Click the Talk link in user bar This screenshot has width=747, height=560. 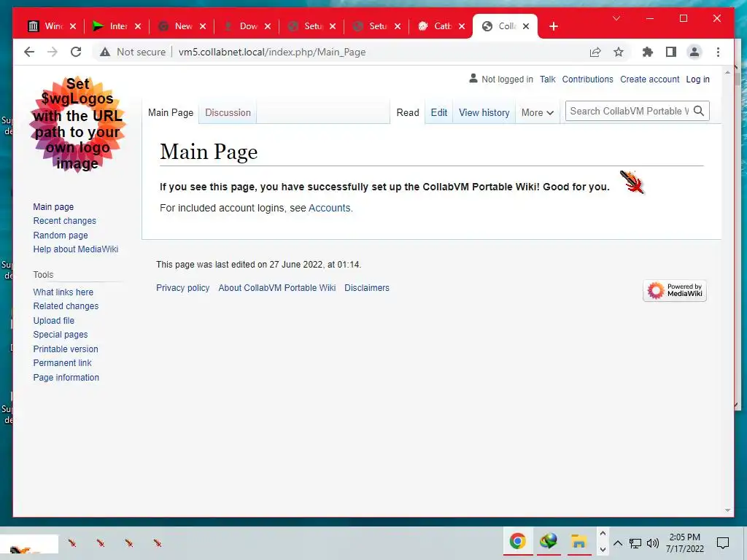pos(547,79)
